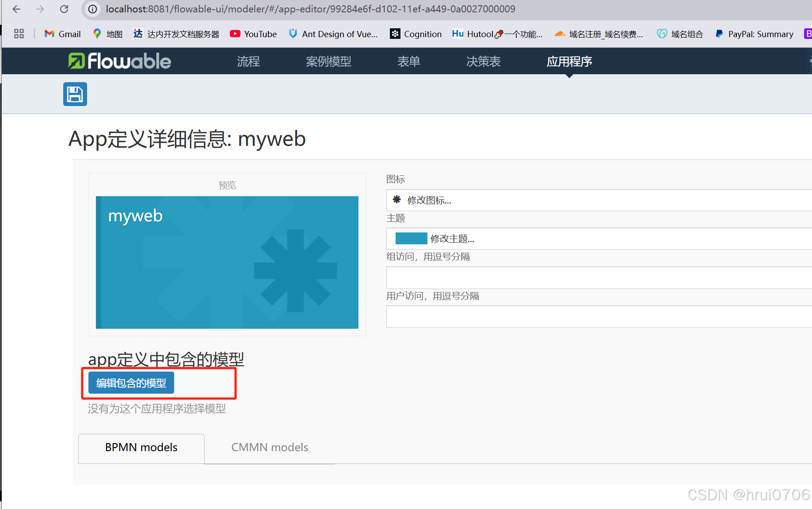This screenshot has width=812, height=509.
Task: Click the 编辑包含的模型 button
Action: pyautogui.click(x=130, y=383)
